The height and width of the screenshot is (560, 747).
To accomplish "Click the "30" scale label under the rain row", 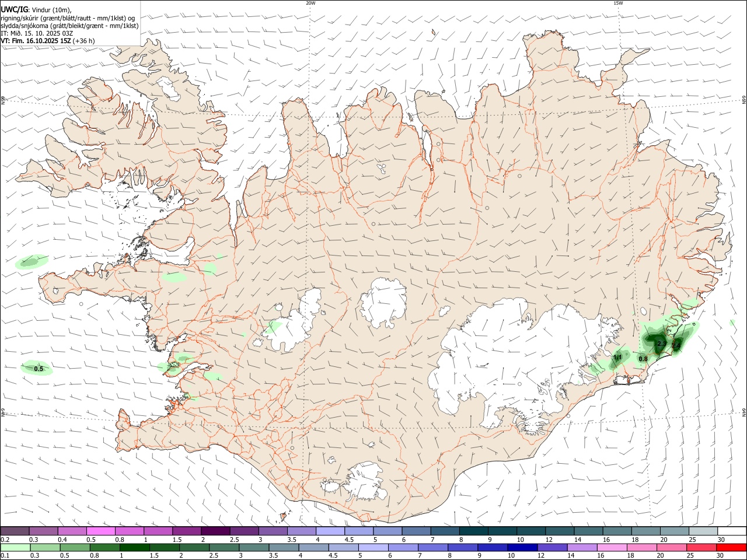I will [x=721, y=556].
